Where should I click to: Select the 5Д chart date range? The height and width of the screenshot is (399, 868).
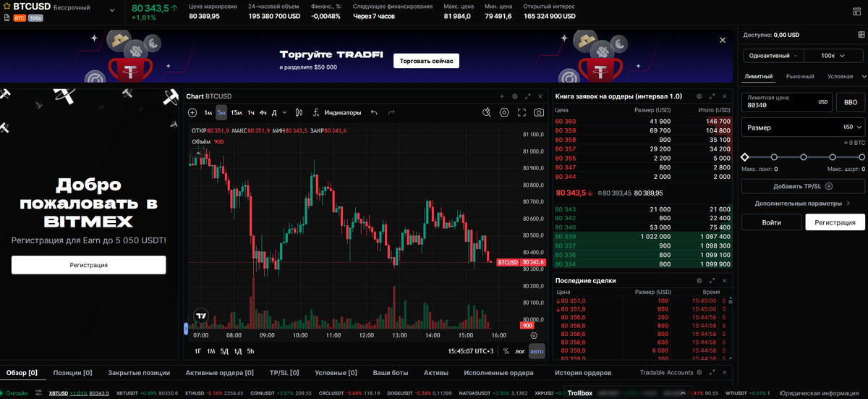(224, 351)
